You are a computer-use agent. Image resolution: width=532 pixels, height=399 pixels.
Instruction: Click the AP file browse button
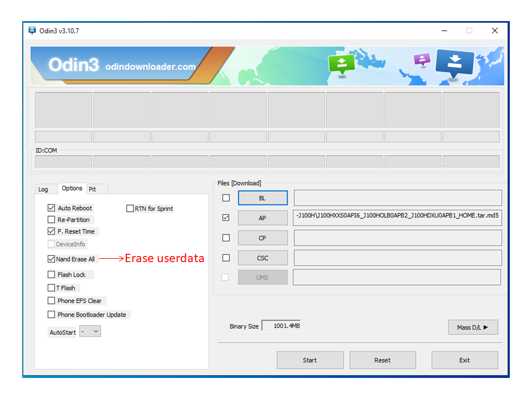[263, 218]
